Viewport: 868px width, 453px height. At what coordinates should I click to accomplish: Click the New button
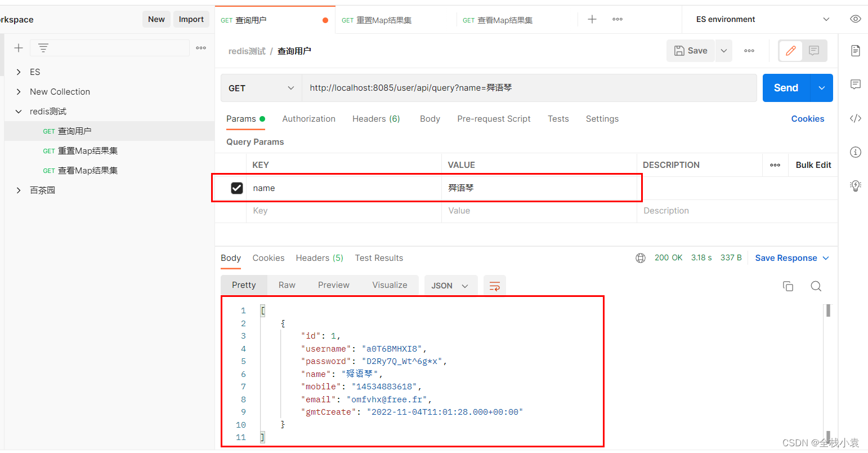pos(156,19)
